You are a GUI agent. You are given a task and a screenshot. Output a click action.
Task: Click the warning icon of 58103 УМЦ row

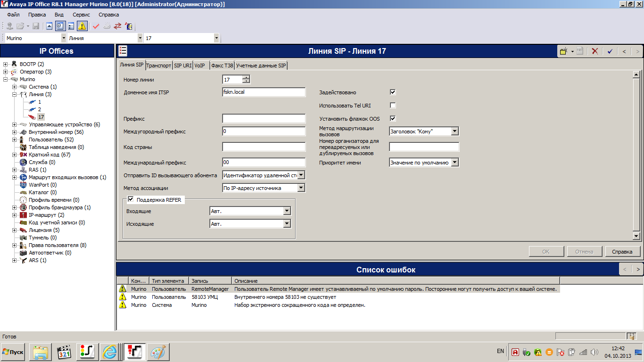tap(123, 296)
